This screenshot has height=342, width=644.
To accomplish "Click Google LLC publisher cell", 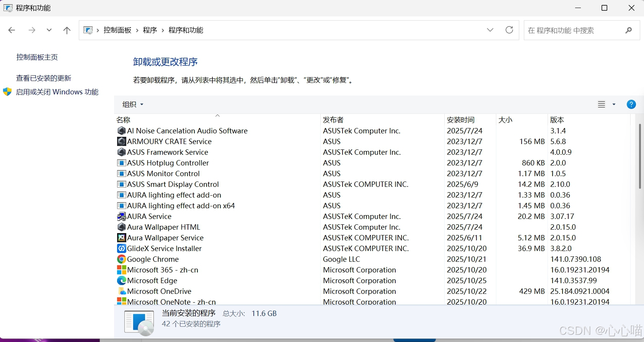I will tap(341, 259).
